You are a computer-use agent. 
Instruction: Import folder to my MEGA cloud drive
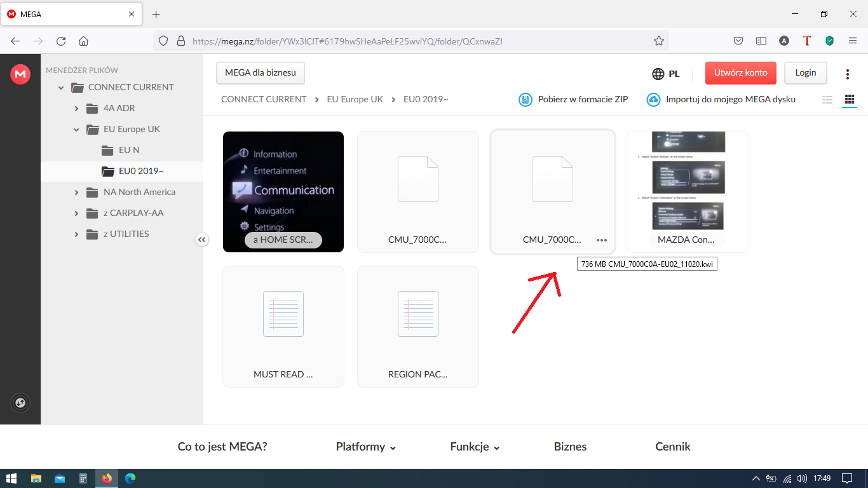721,99
